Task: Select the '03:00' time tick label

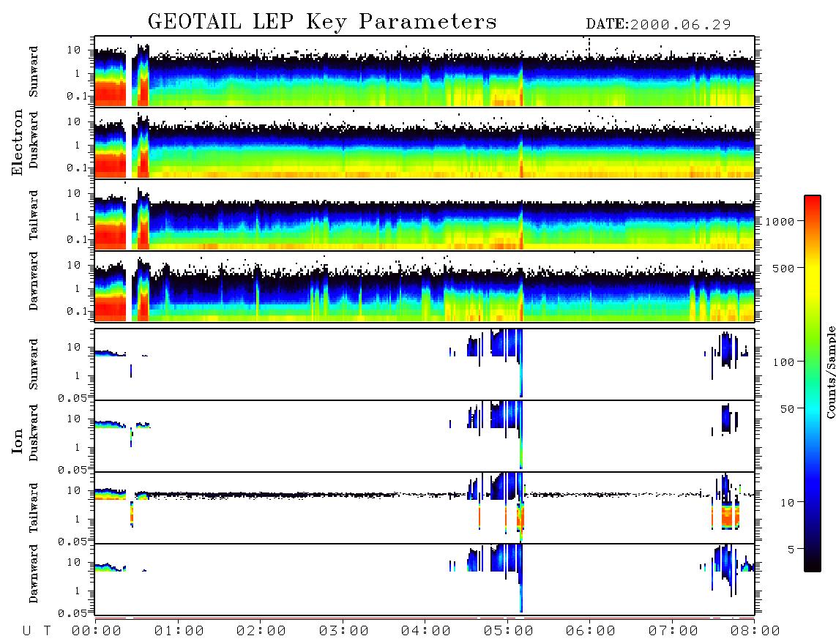Action: [x=344, y=632]
